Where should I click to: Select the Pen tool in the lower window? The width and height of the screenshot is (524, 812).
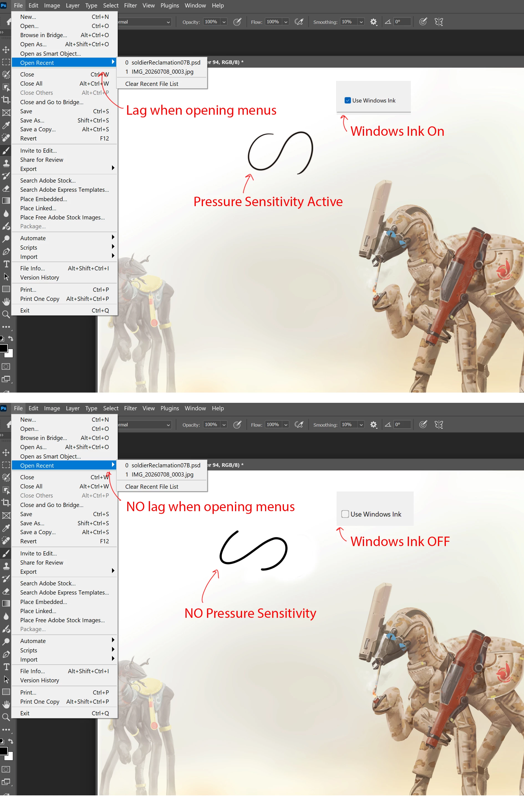[x=6, y=654]
